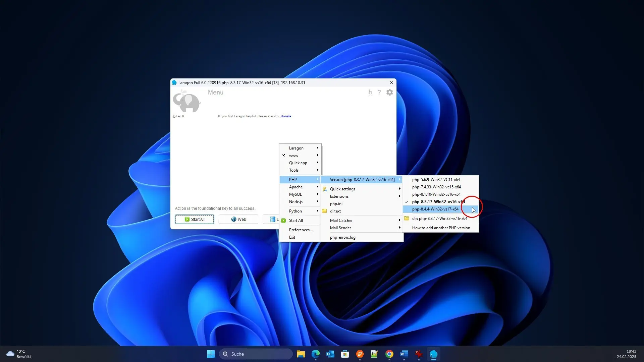Open the Laragon settings gear icon
Viewport: 644px width, 362px height.
[389, 92]
